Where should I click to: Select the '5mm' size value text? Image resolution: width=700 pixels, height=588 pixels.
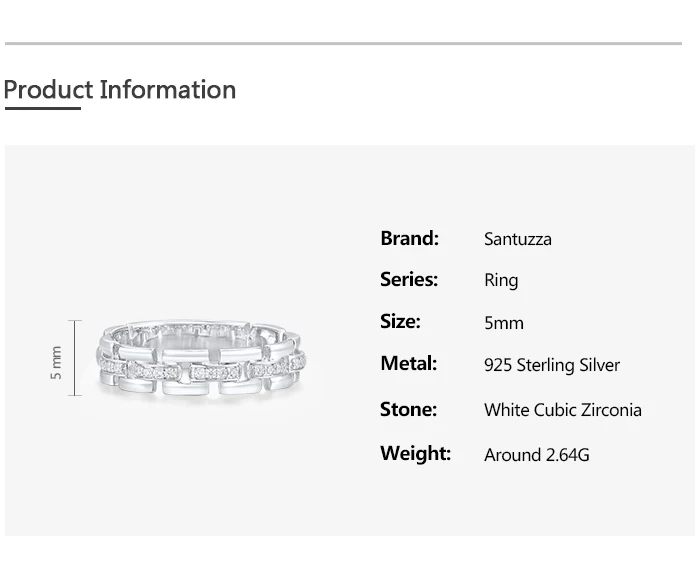pyautogui.click(x=504, y=323)
